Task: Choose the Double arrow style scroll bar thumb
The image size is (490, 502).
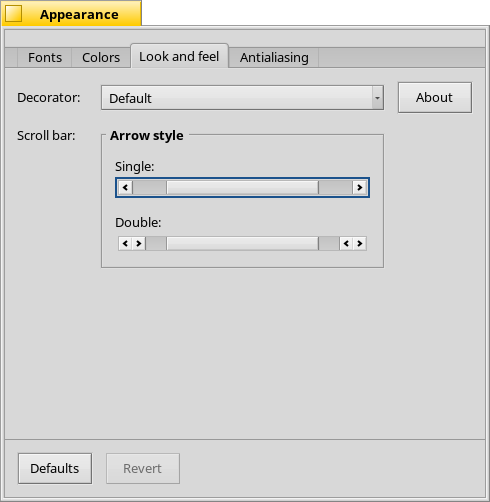Action: (242, 243)
